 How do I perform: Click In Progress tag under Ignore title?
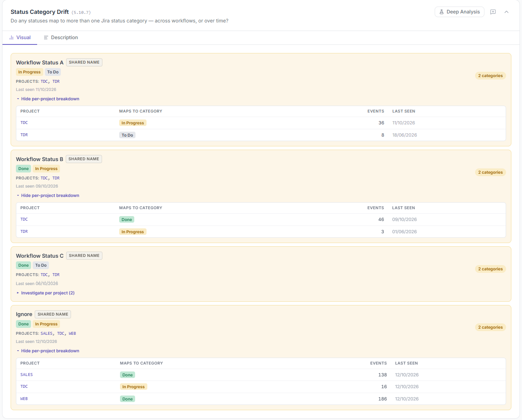46,324
